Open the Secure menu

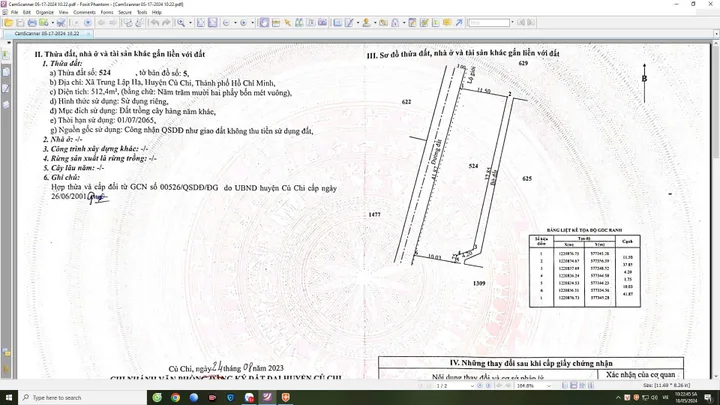tap(125, 12)
